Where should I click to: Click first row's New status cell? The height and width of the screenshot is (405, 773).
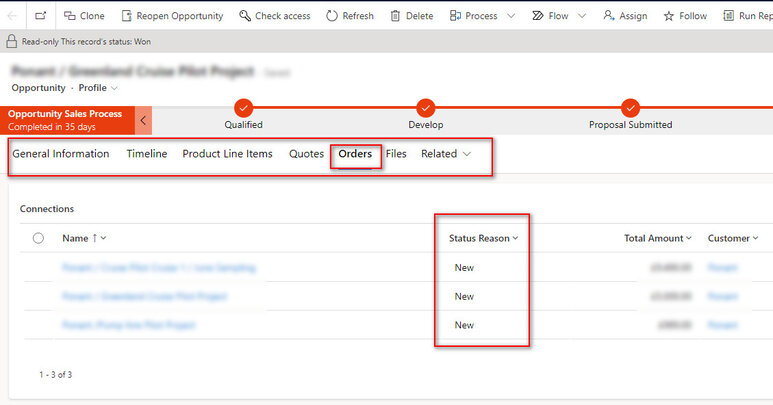(464, 268)
